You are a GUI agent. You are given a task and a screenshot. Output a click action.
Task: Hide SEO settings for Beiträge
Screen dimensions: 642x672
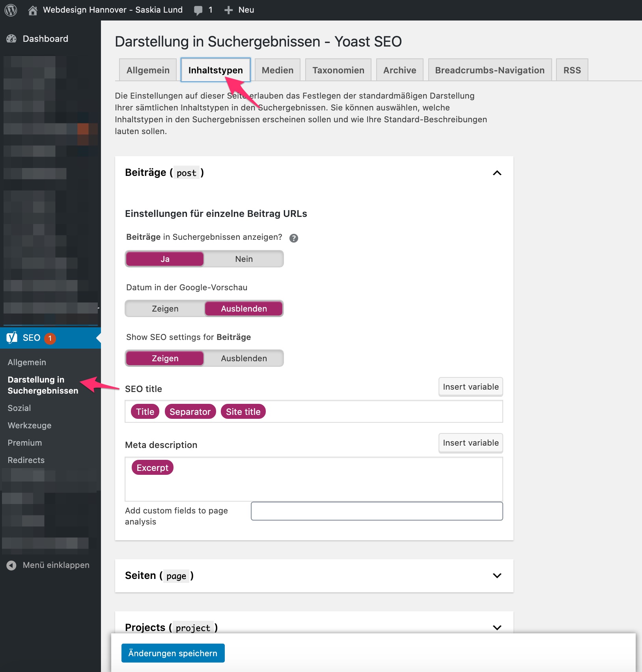coord(244,358)
